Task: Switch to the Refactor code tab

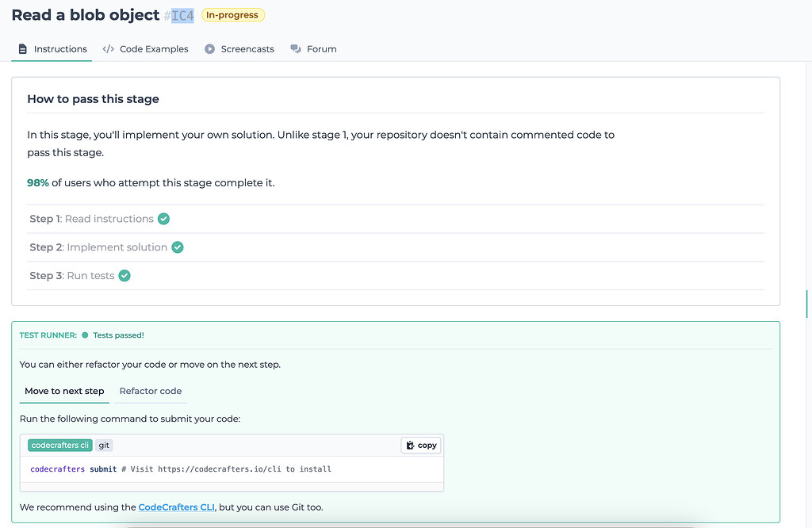Action: click(x=150, y=391)
